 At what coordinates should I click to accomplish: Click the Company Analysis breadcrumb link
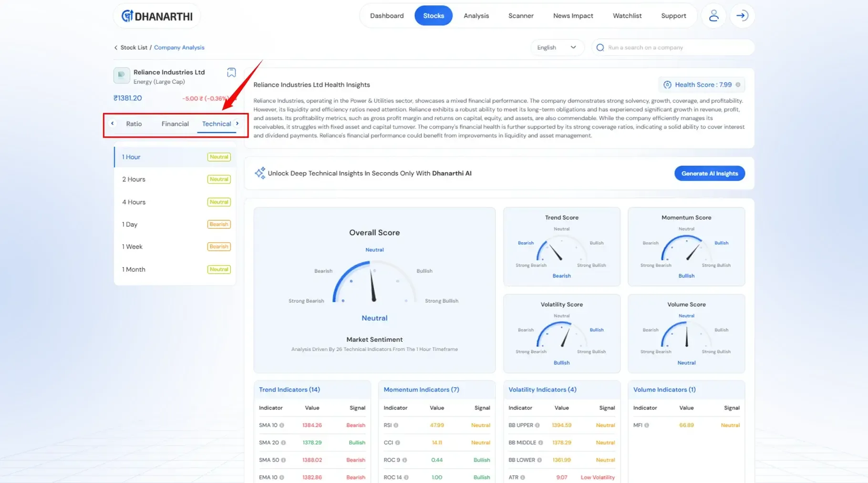tap(179, 48)
